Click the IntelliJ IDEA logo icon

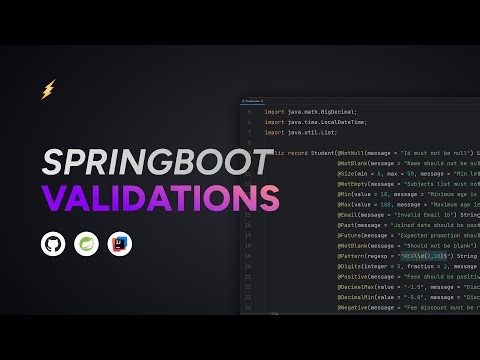click(x=120, y=244)
